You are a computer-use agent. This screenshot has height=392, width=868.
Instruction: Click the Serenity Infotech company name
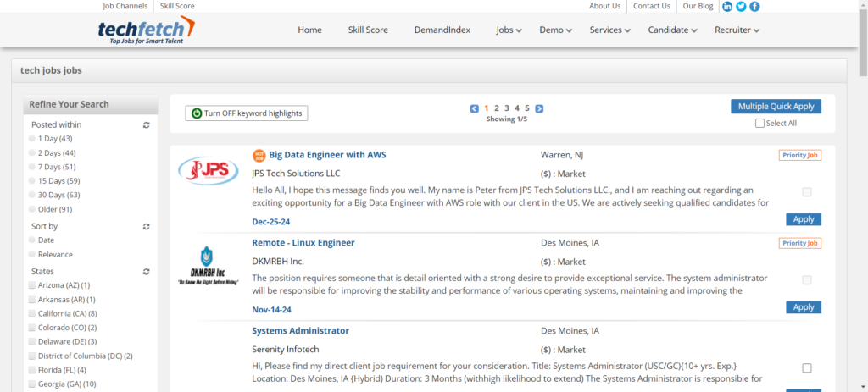(285, 350)
